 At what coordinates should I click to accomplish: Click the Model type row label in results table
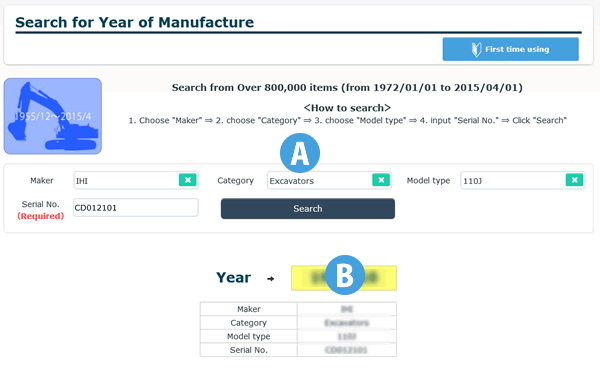tap(249, 336)
